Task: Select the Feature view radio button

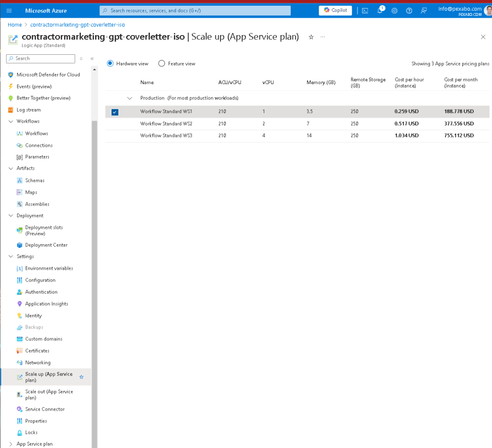Action: [x=161, y=63]
